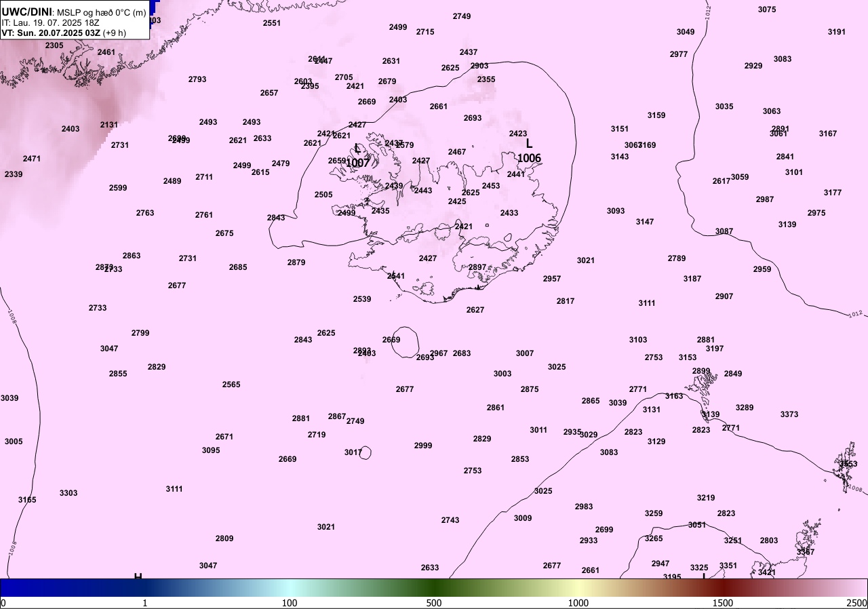This screenshot has width=868, height=609.
Task: Click the height value 2565
Action: (x=231, y=385)
